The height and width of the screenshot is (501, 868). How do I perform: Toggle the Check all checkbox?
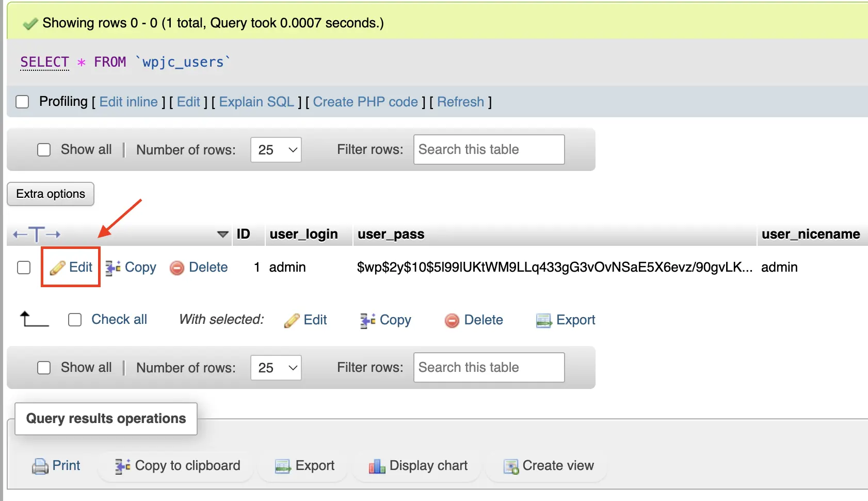(x=75, y=320)
